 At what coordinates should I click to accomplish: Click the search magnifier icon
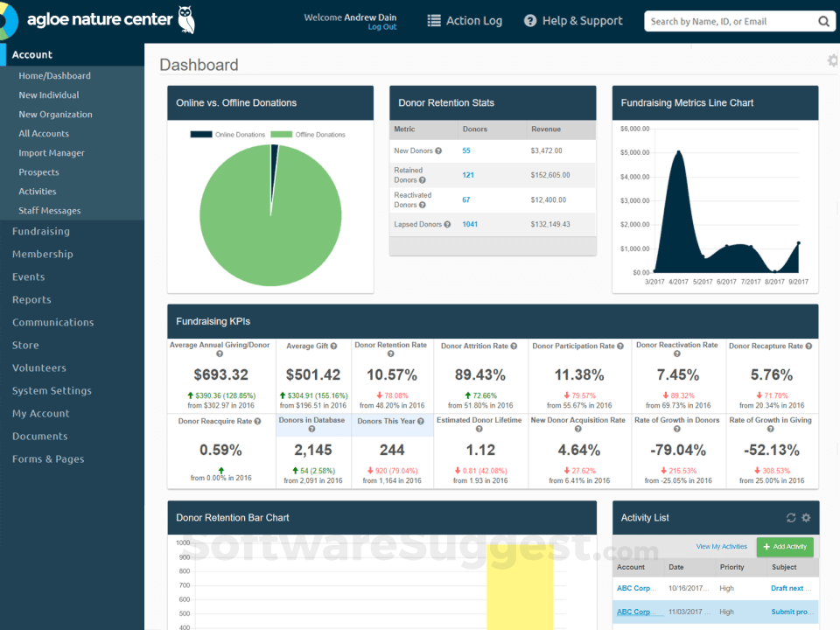[x=823, y=22]
